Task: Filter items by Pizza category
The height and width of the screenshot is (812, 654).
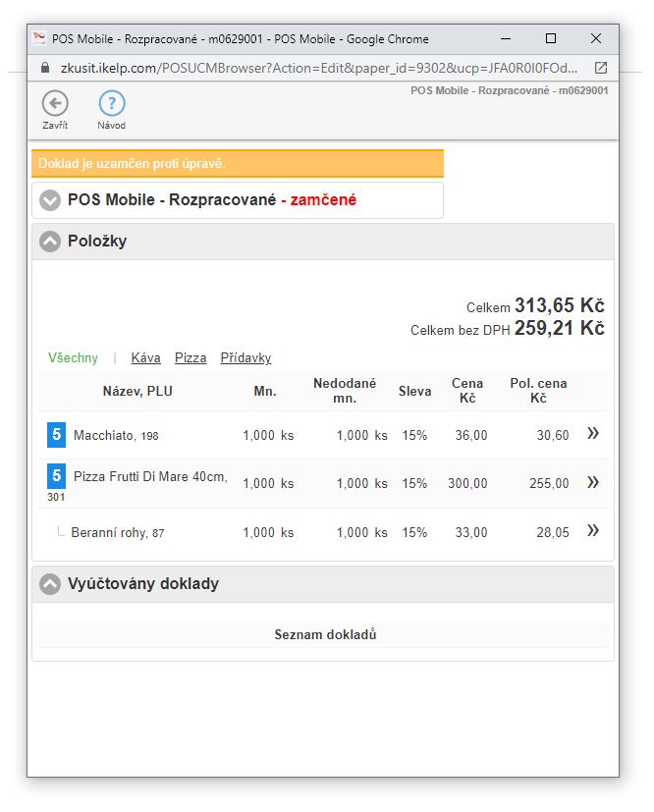Action: coord(191,358)
